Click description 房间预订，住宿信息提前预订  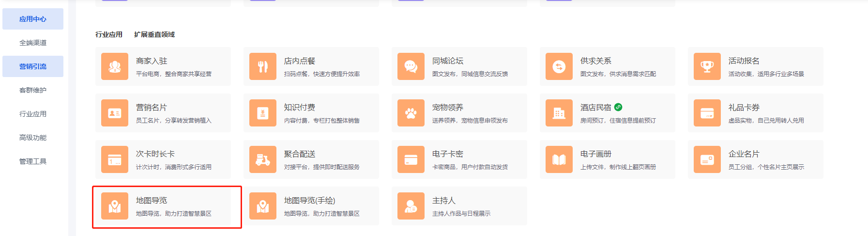point(618,121)
